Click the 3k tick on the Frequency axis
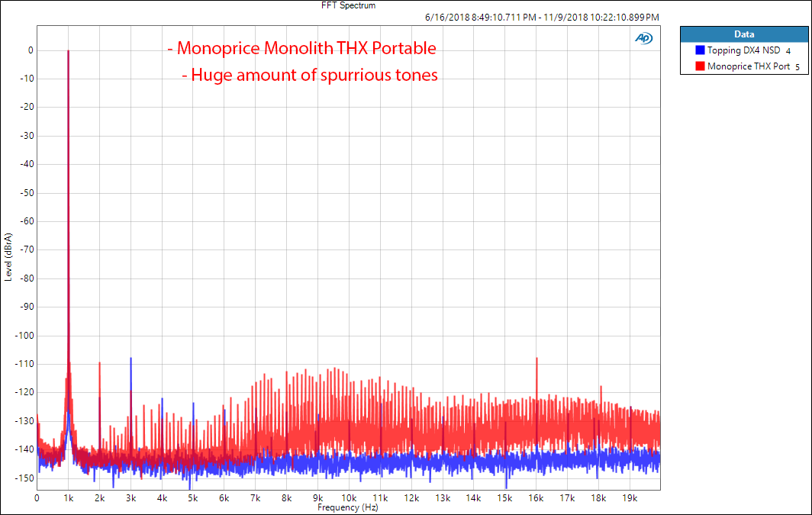Image resolution: width=812 pixels, height=515 pixels. click(x=130, y=498)
